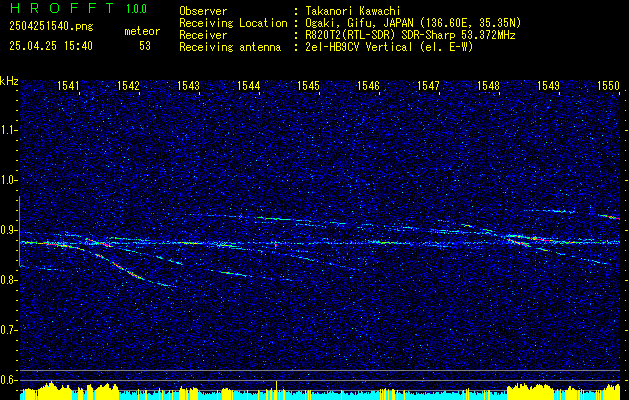The image size is (629, 400).
Task: Click the kHz axis unit label
Action: click(x=9, y=81)
